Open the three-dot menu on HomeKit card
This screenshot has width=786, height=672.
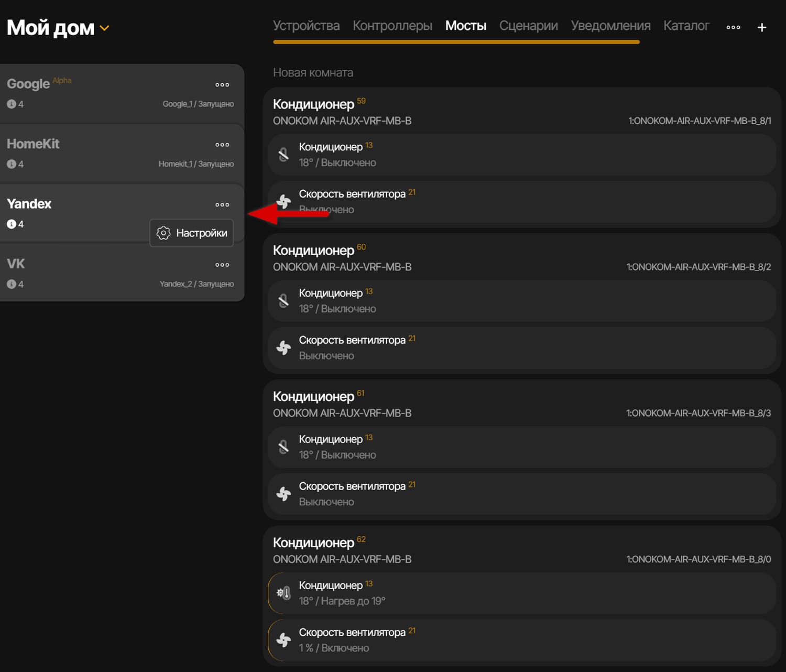point(222,145)
